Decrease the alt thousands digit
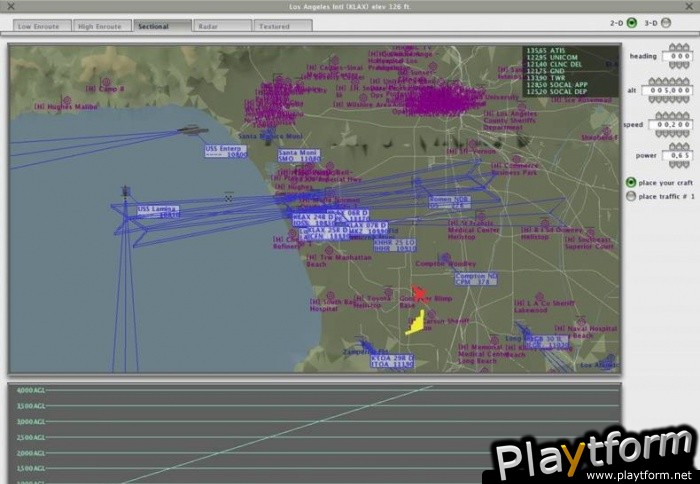Viewport: 700px width, 484px height. coord(666,100)
